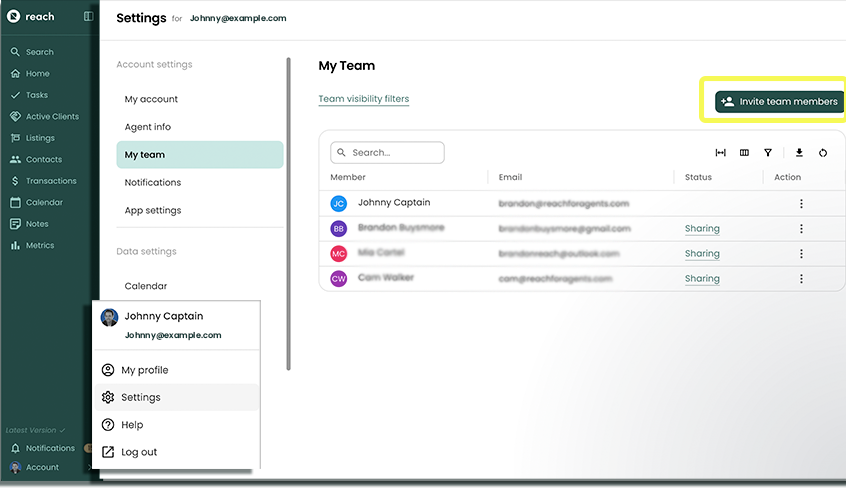This screenshot has height=500, width=846.
Task: Open the action menu for Johnny Captain
Action: click(x=801, y=203)
